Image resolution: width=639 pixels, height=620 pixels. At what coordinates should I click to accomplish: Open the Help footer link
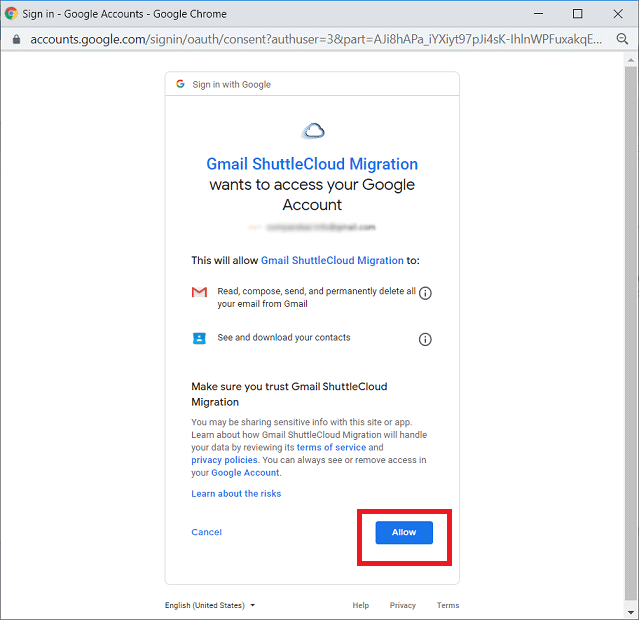click(x=361, y=605)
